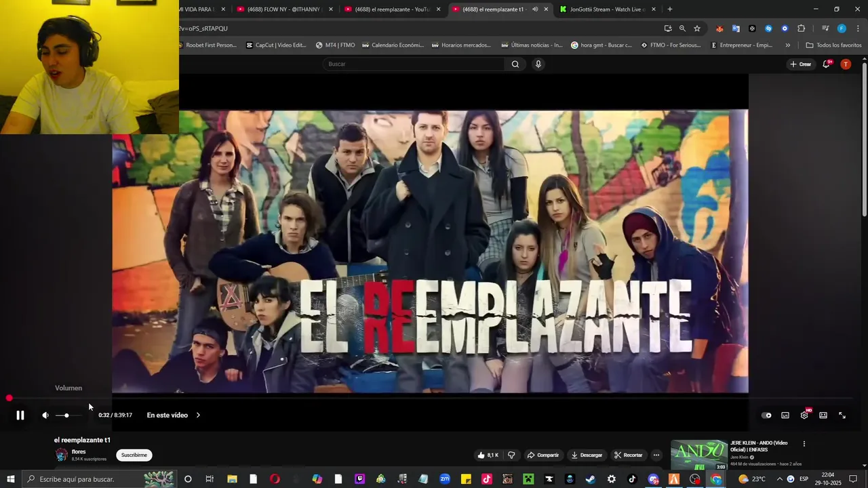Click the YouTube search magnifier button
Image resolution: width=868 pixels, height=488 pixels.
[x=515, y=64]
